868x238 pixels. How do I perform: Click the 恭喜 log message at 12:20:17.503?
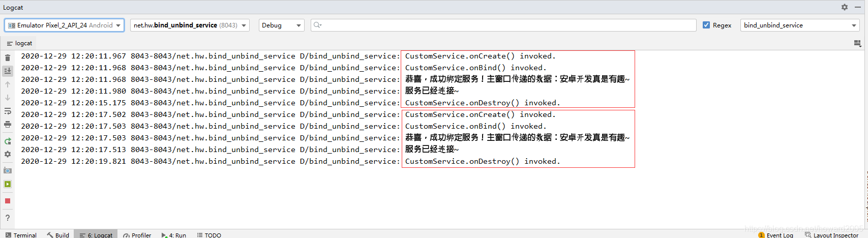pyautogui.click(x=517, y=138)
